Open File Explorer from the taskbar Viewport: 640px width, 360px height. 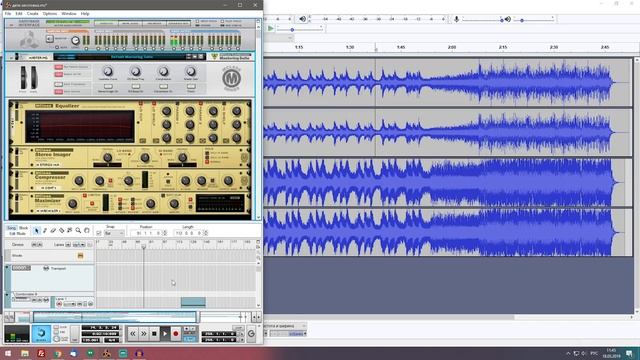point(25,353)
